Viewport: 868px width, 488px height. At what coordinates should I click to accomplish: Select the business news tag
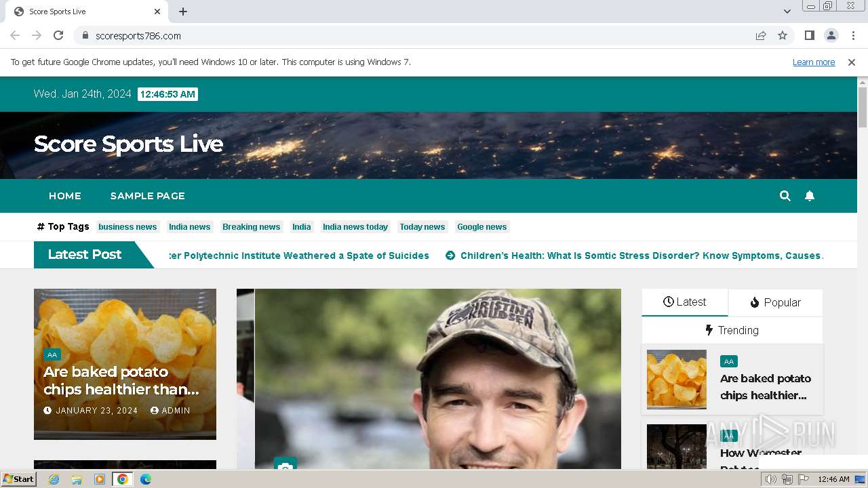[127, 227]
